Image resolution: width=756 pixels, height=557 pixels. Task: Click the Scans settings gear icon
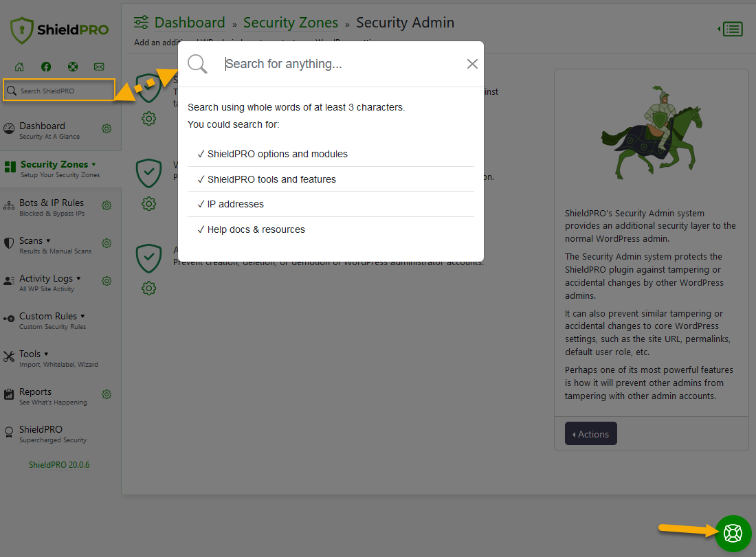pos(107,243)
